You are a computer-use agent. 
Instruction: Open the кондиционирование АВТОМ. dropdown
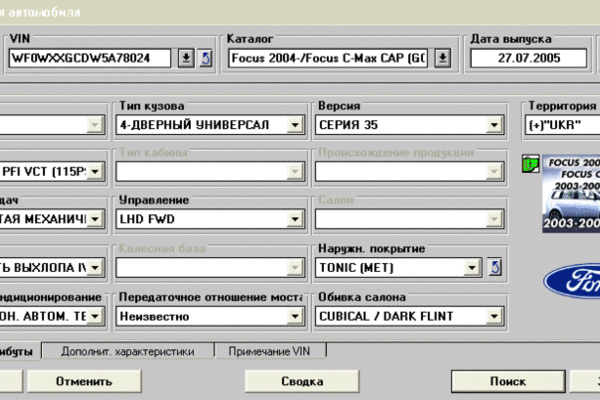pos(95,316)
